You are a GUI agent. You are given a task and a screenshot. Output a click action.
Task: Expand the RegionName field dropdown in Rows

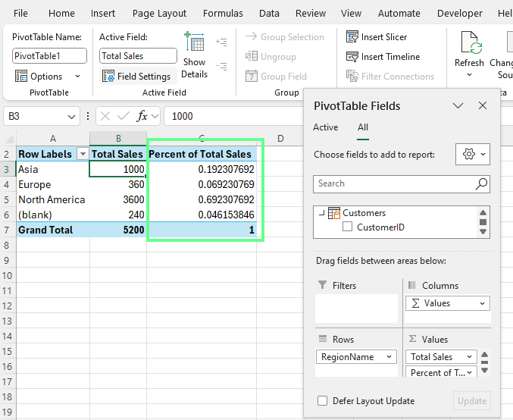(389, 357)
